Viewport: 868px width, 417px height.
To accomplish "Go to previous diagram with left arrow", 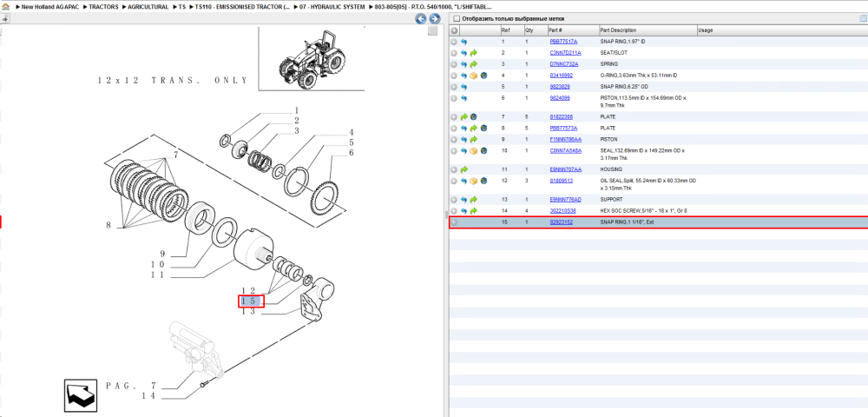I will tap(421, 19).
